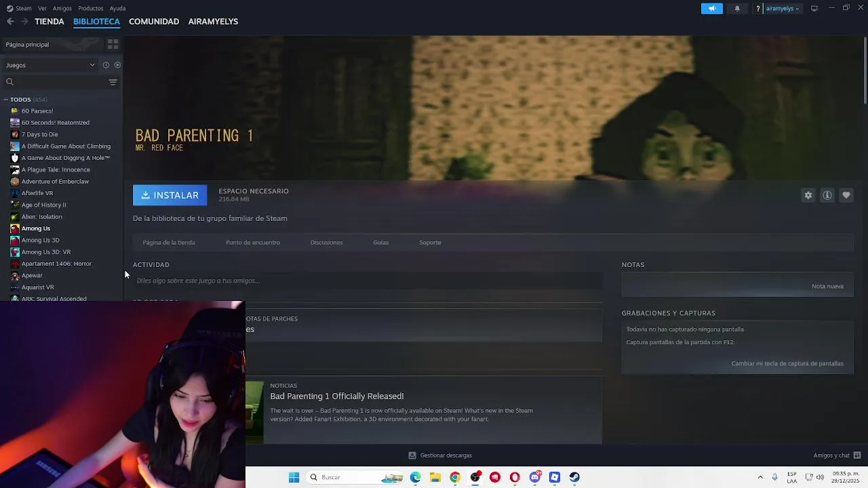
Task: Open the Steam menu
Action: click(24, 8)
